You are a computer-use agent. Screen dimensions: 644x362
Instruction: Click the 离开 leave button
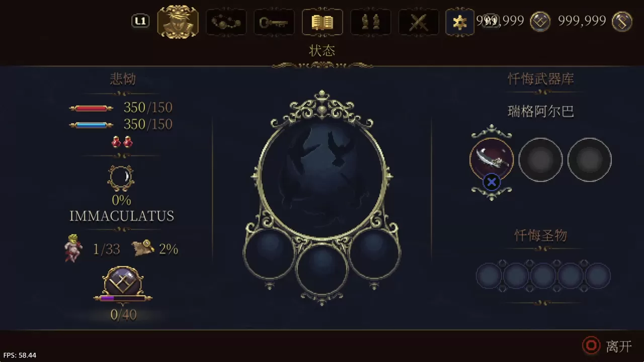[607, 346]
